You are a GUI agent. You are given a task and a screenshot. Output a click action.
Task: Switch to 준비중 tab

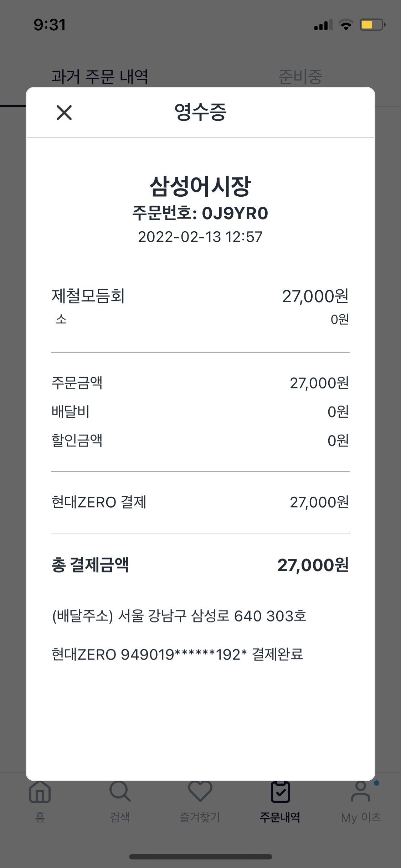(x=300, y=77)
